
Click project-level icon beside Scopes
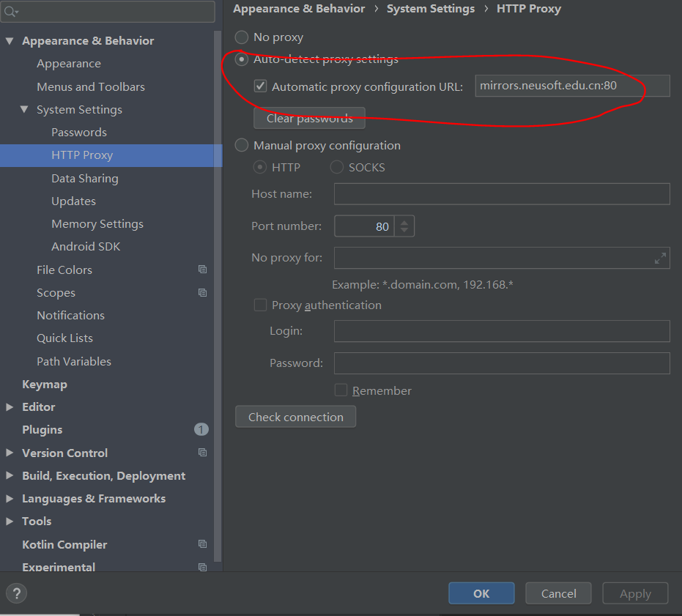202,293
